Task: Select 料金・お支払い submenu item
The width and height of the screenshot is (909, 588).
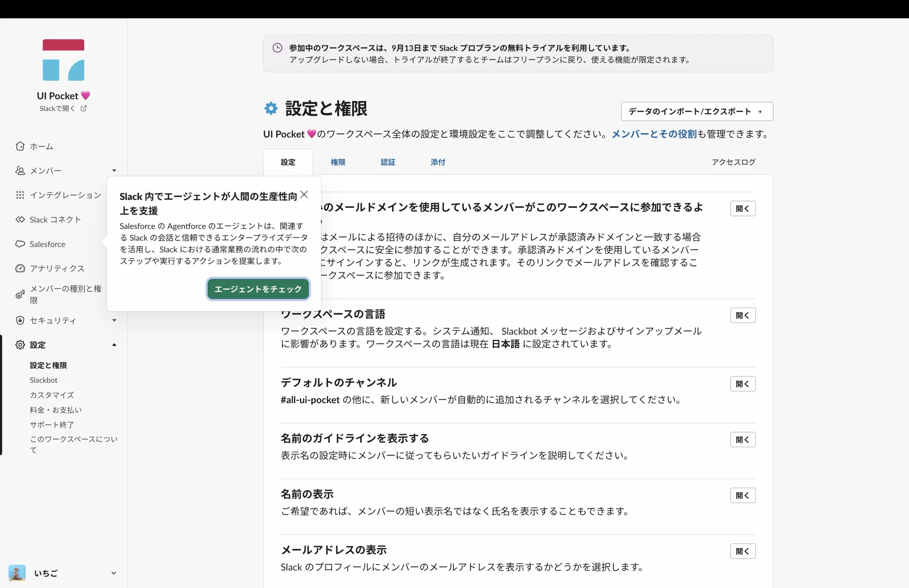Action: 56,410
